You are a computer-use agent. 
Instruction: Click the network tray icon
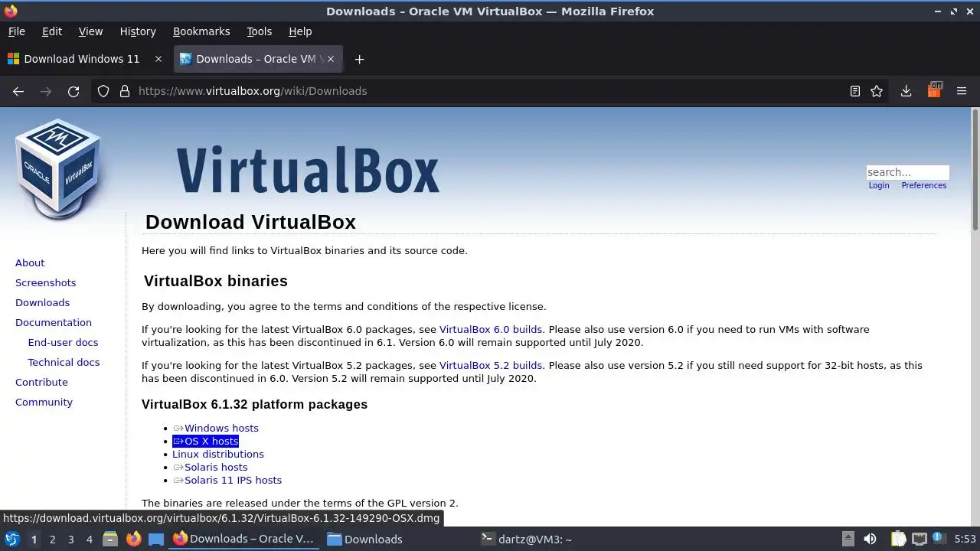(x=920, y=539)
